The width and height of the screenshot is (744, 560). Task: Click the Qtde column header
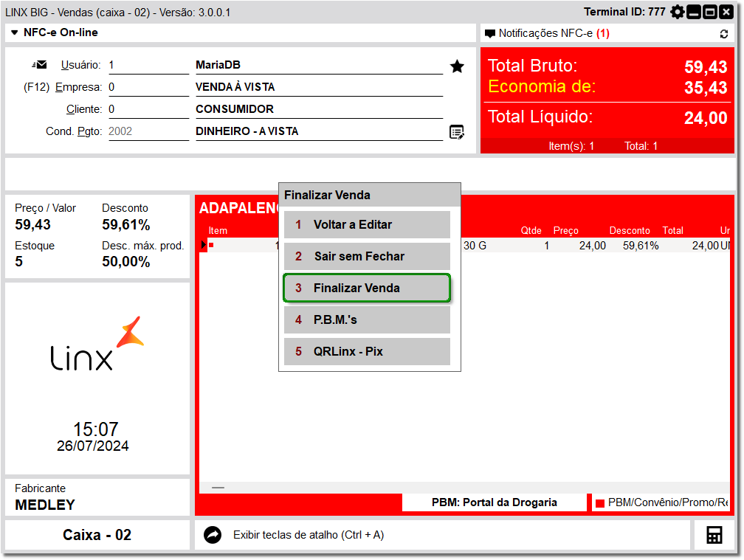pos(531,230)
